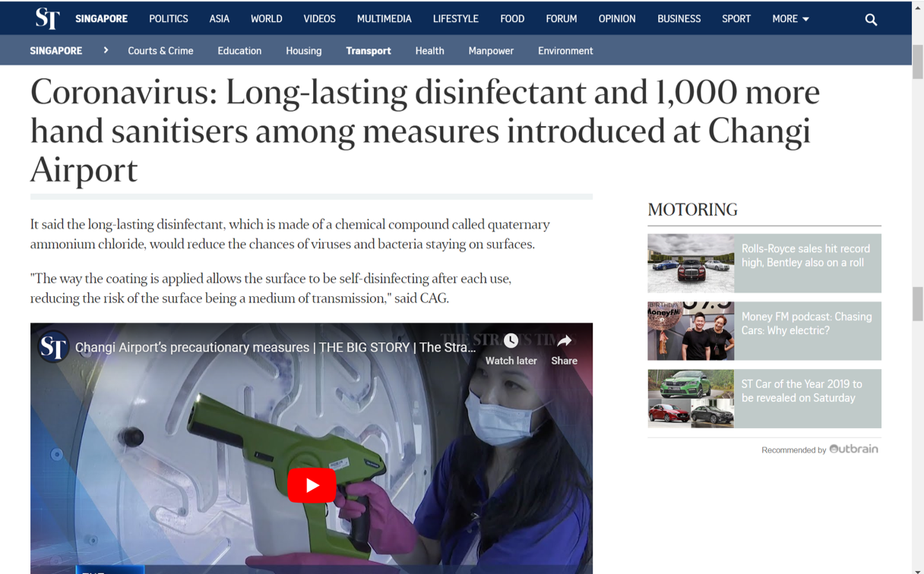Viewport: 924px width, 574px height.
Task: Go to Courts & Crime subsection
Action: coord(160,51)
